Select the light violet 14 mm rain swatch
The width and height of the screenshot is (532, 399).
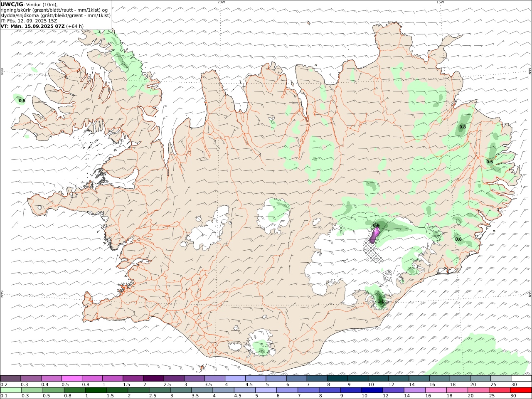415,390
